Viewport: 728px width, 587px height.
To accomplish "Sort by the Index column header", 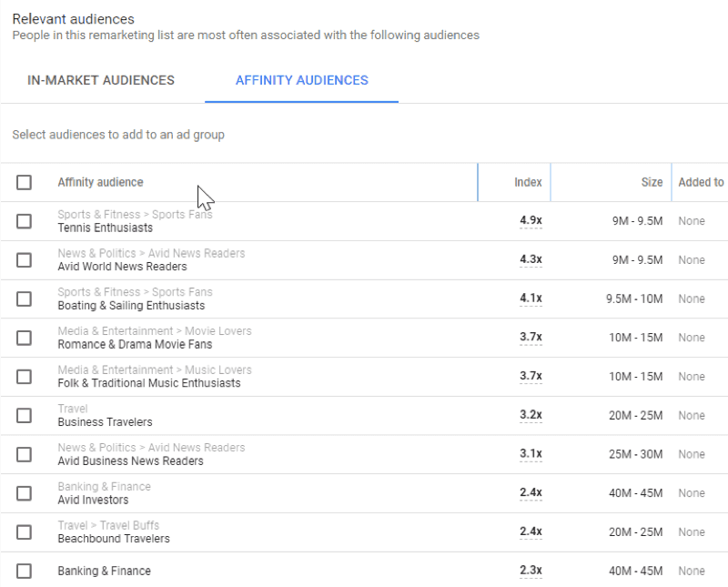I will pyautogui.click(x=528, y=182).
